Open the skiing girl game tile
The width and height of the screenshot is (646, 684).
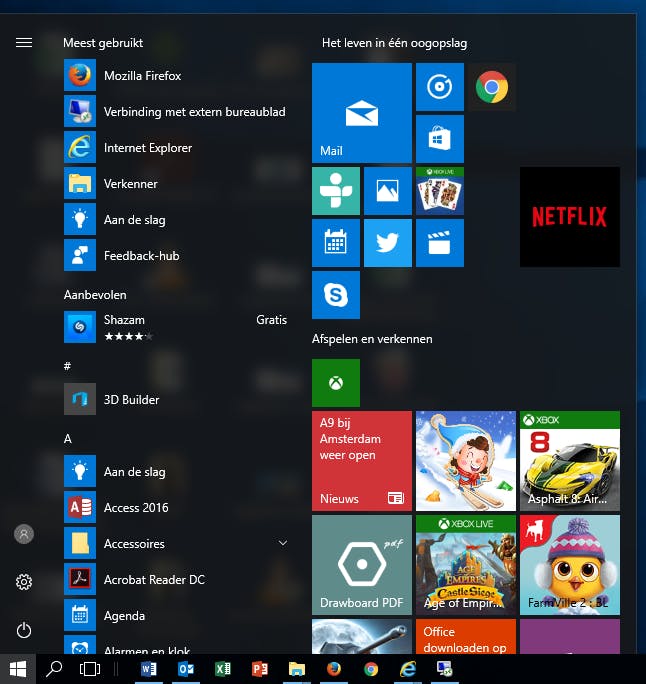(x=466, y=461)
